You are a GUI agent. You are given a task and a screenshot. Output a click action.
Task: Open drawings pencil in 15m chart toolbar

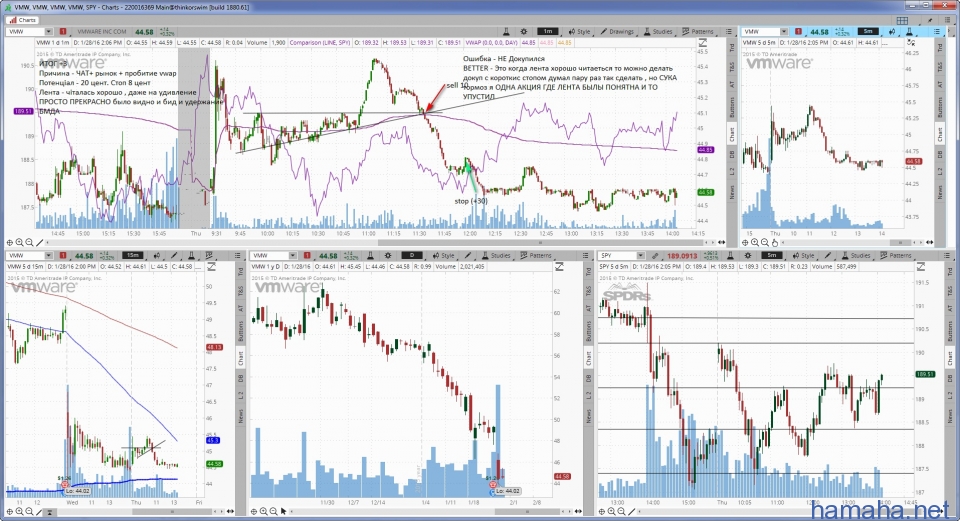coord(174,256)
